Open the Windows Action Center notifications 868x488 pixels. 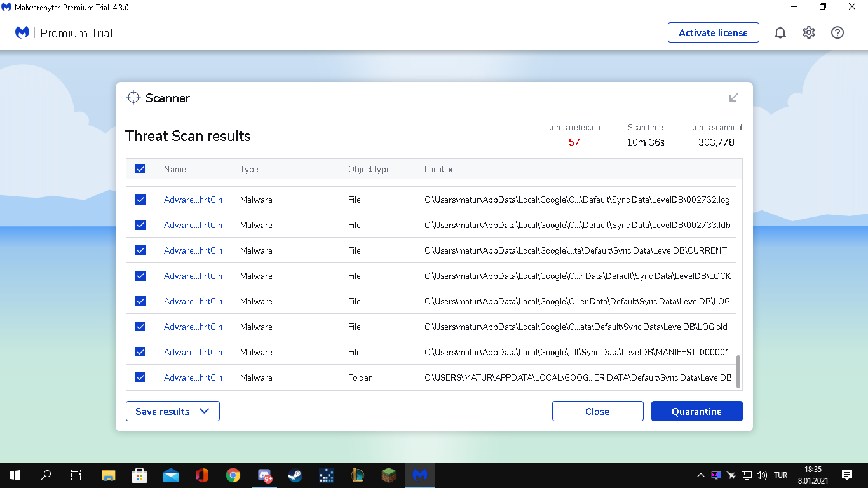coord(847,475)
